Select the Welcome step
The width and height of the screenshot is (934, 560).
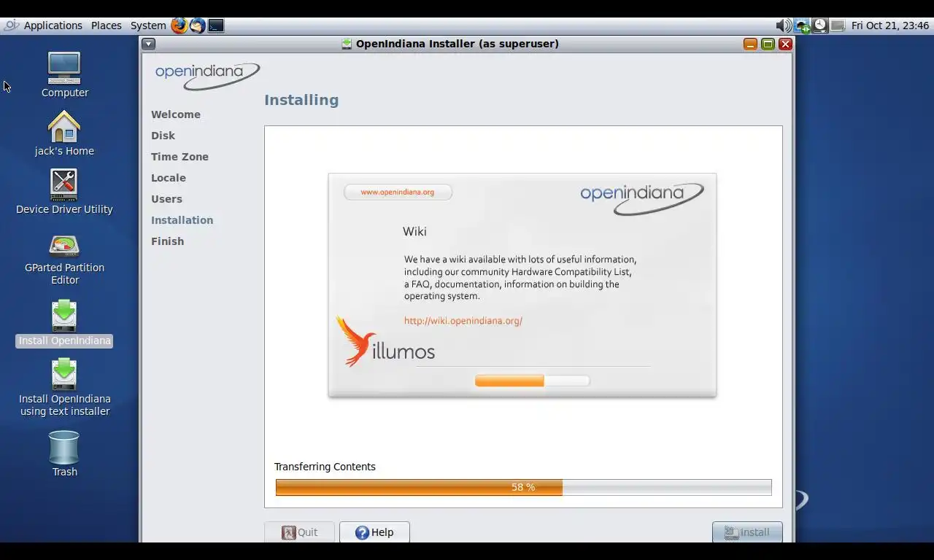pos(176,114)
